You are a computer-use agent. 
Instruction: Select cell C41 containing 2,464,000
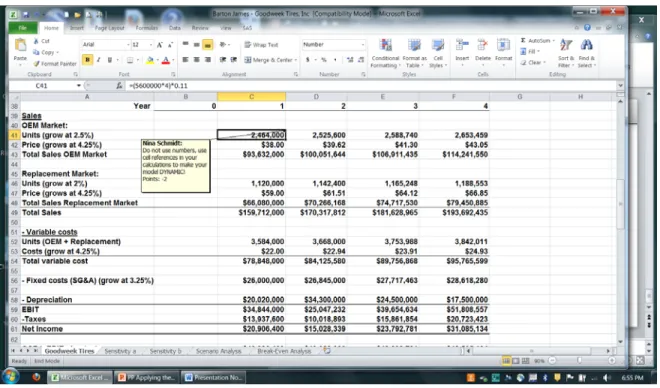(x=251, y=135)
